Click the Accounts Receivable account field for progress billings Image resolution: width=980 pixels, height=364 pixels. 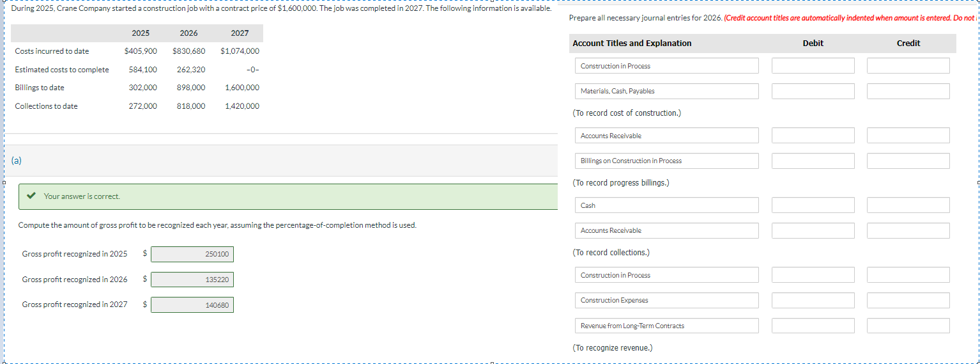point(666,136)
